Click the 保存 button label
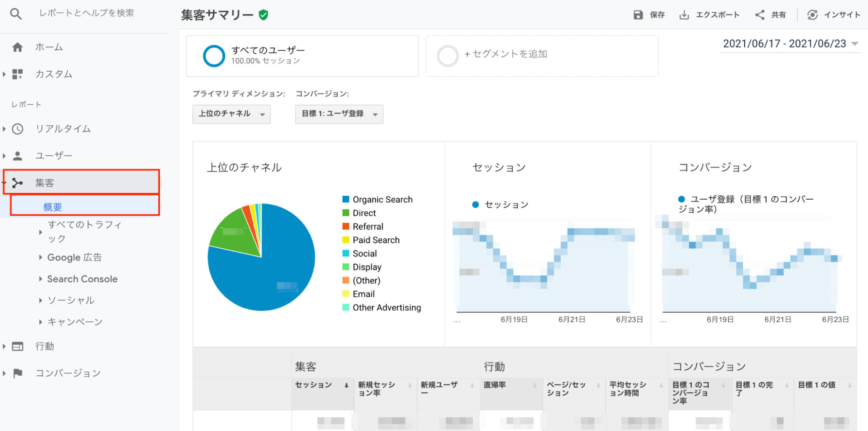Screen dimensions: 868x431 pos(657,15)
